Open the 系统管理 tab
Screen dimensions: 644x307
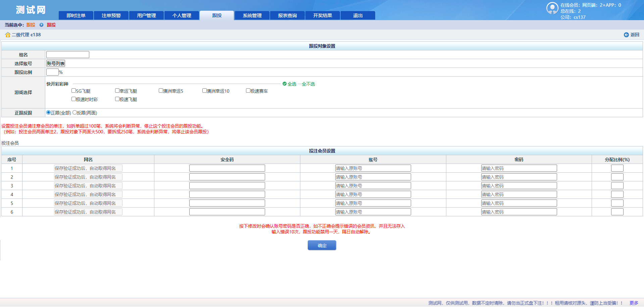point(252,15)
